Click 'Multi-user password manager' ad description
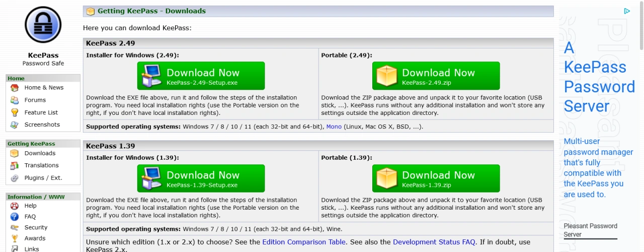Screen dimensions: 644x252 [598, 168]
